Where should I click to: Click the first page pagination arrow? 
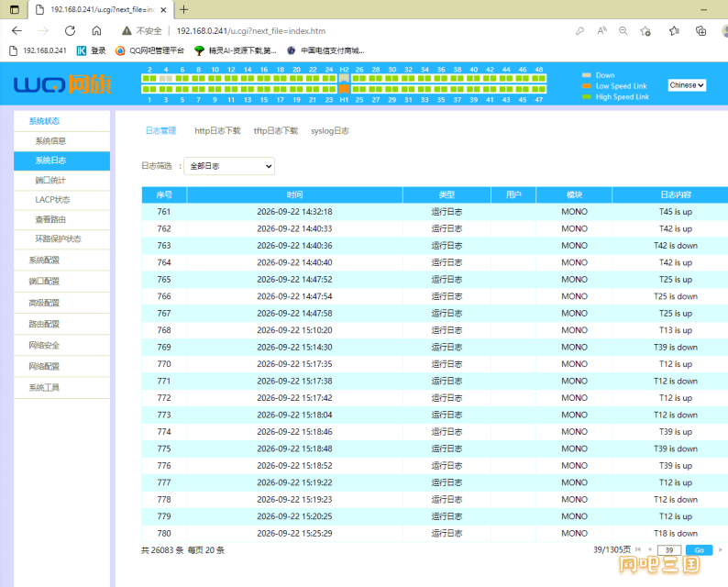[638, 549]
